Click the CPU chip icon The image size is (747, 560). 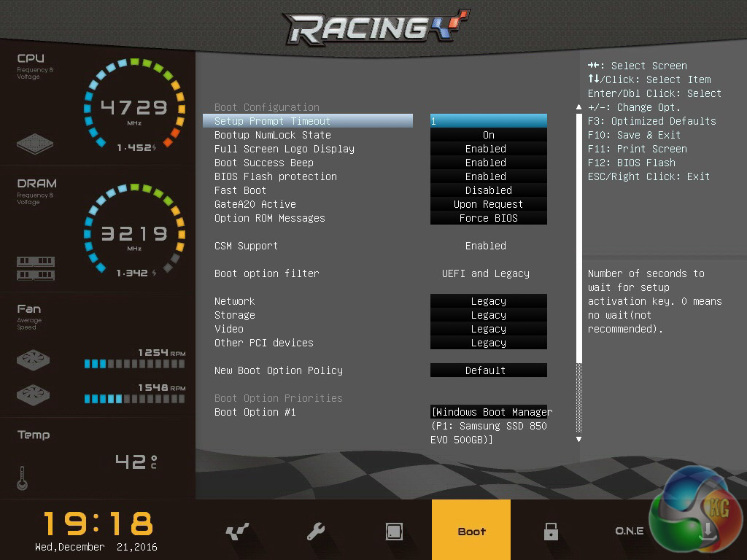(x=35, y=144)
